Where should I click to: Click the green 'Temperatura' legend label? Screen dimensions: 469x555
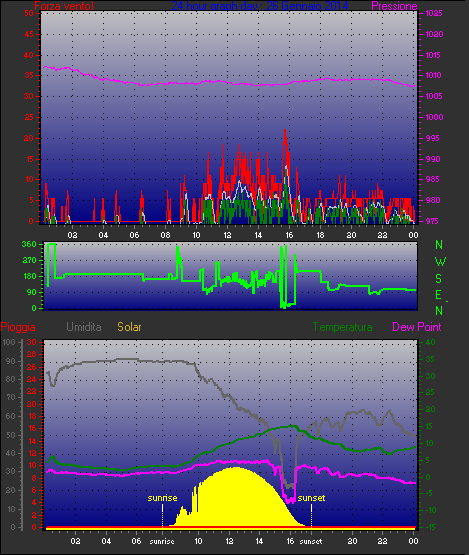tap(342, 327)
